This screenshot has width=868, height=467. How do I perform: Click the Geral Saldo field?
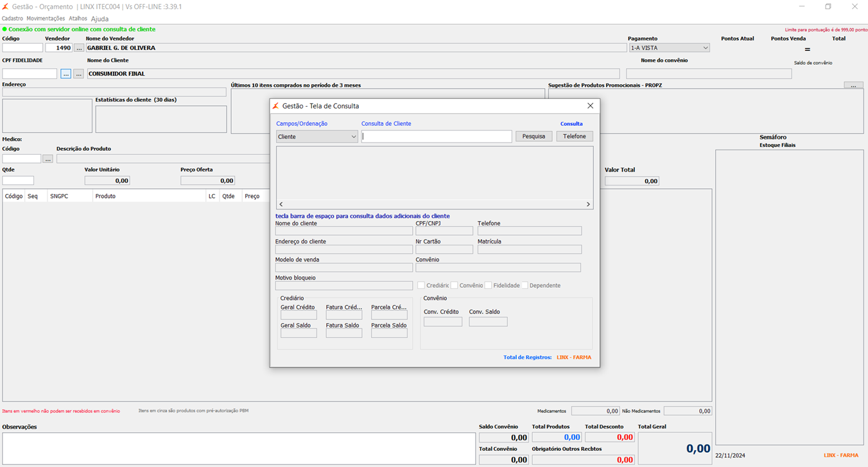click(x=299, y=333)
